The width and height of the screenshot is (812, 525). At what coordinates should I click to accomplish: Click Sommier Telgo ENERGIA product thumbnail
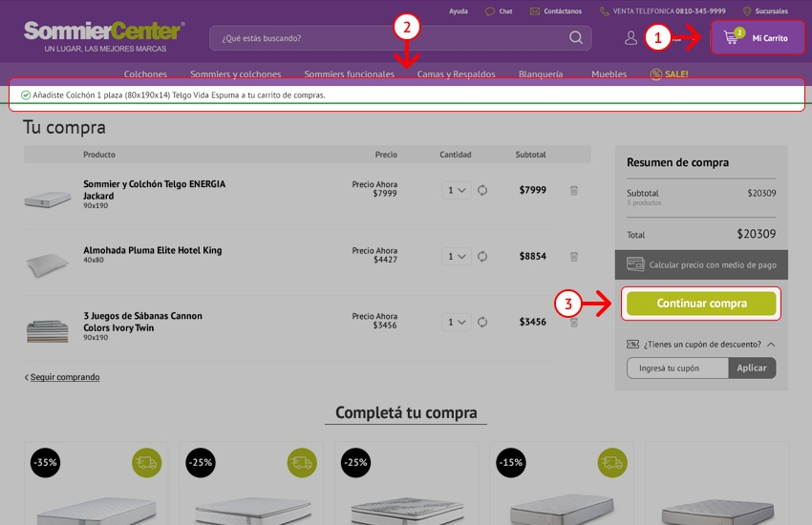[48, 199]
